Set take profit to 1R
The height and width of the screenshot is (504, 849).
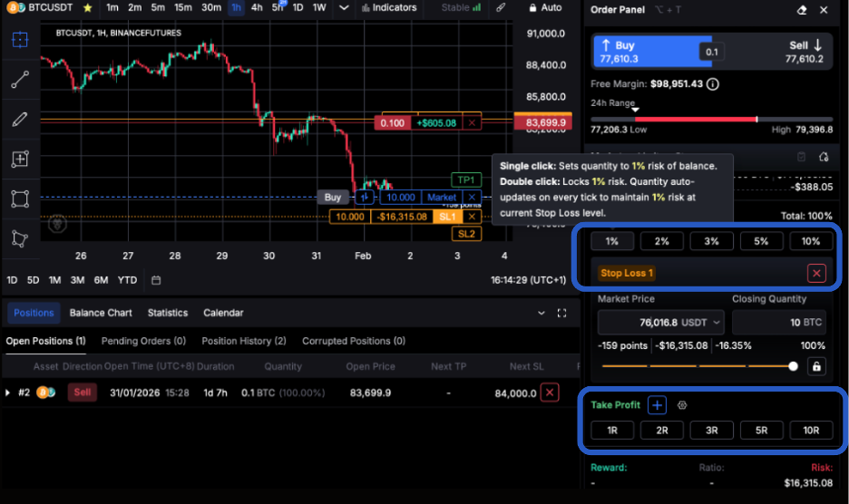612,431
